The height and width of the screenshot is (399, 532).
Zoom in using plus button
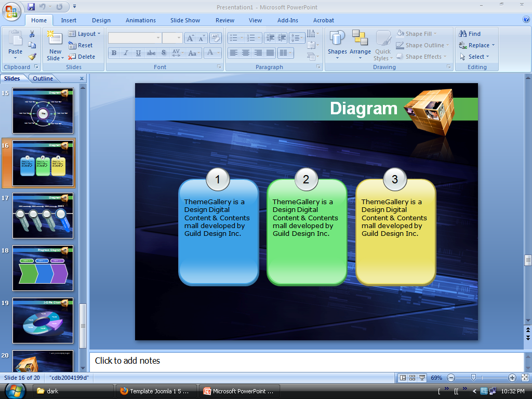pos(512,378)
